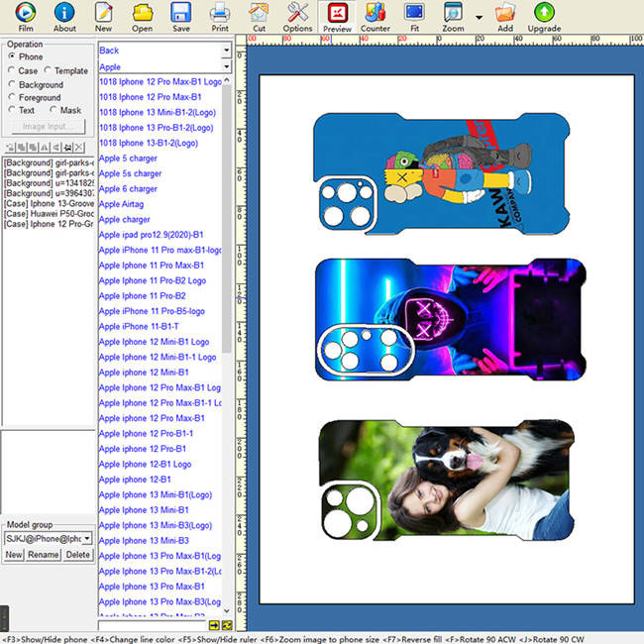Click the yellow refresh icon beside search
The image size is (644, 644).
click(x=227, y=625)
